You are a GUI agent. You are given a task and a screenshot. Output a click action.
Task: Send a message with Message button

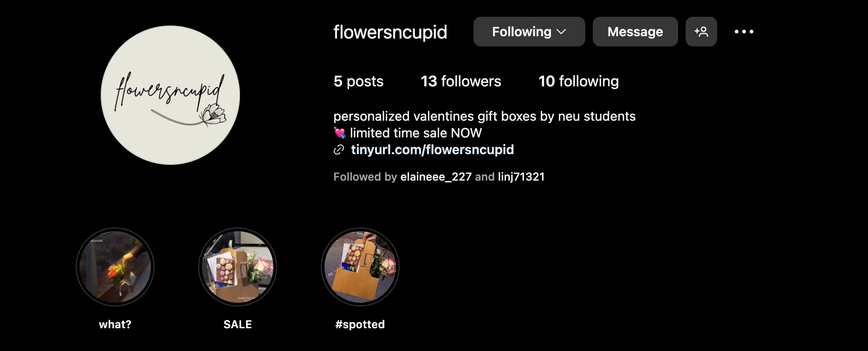point(635,32)
